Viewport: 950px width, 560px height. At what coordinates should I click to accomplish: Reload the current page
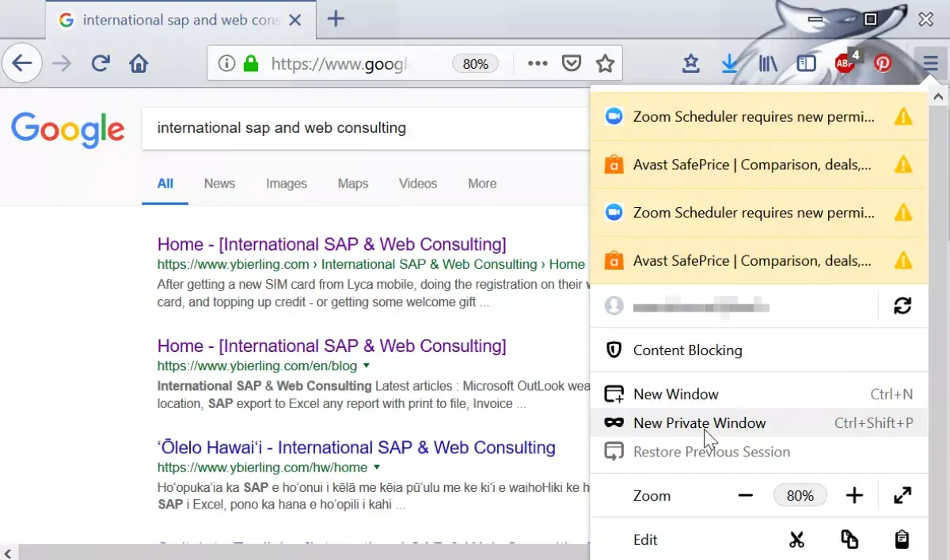(101, 63)
